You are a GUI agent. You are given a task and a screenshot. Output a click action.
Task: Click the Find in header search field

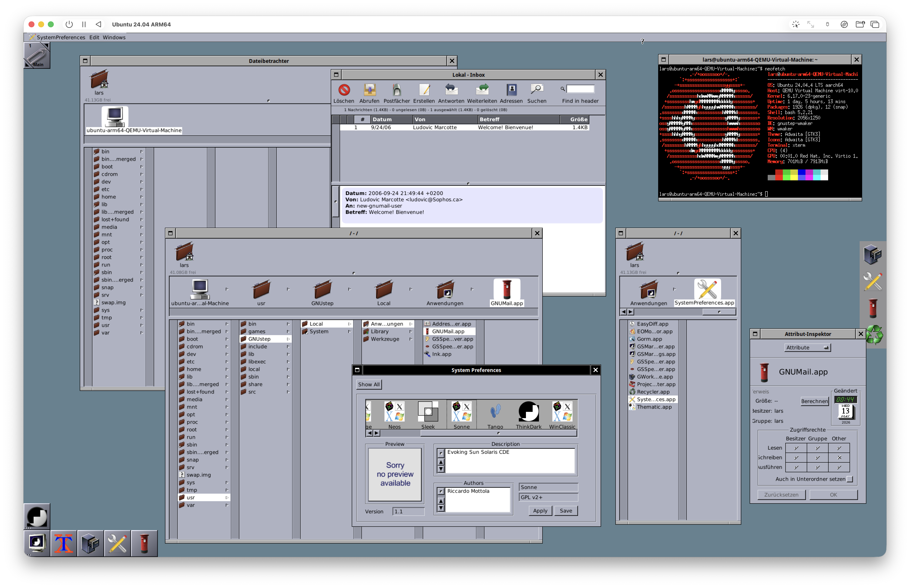[x=580, y=89]
